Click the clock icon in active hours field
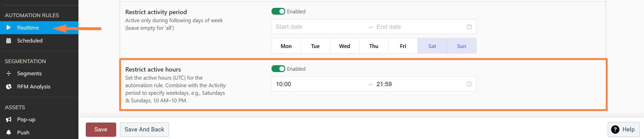Screen dimensions: 644x139 (469, 84)
